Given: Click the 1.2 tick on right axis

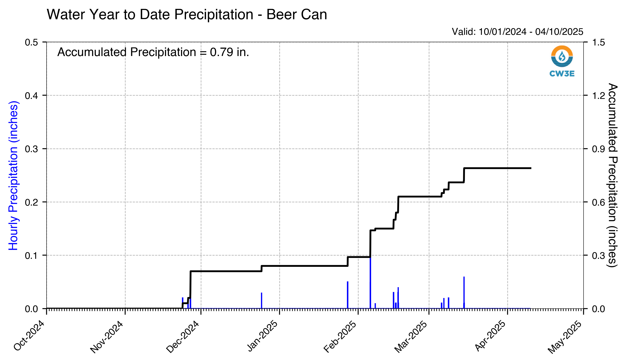Looking at the screenshot, I should (599, 96).
